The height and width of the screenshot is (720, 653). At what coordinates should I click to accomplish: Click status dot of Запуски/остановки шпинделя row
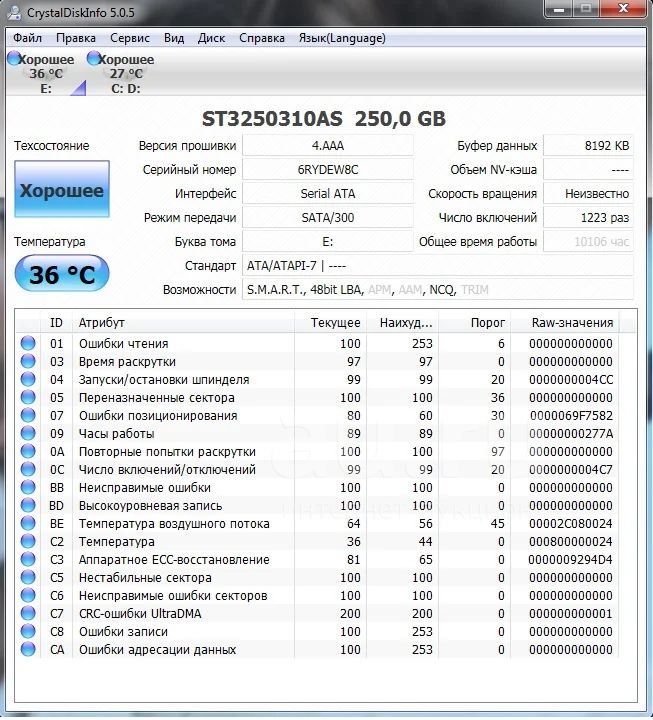click(x=28, y=379)
